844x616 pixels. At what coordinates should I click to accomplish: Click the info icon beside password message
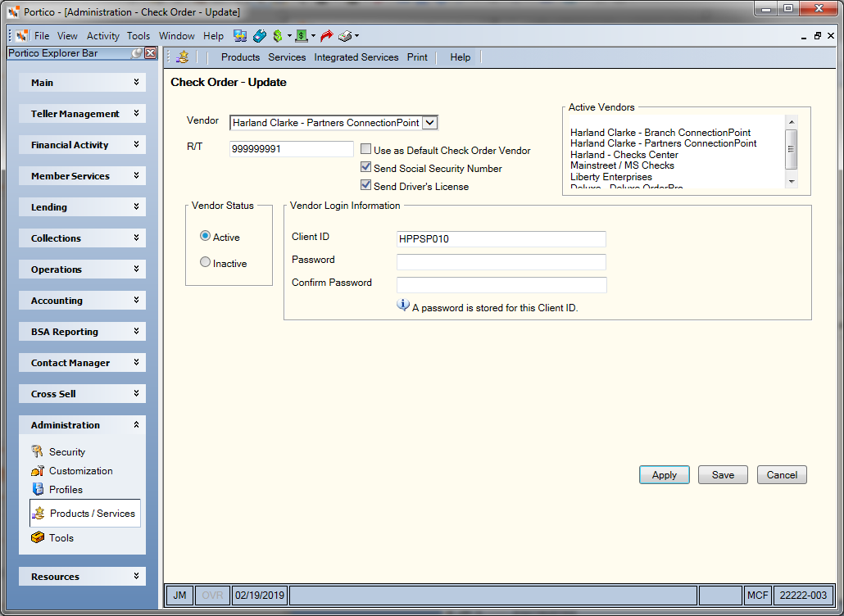[x=403, y=306]
